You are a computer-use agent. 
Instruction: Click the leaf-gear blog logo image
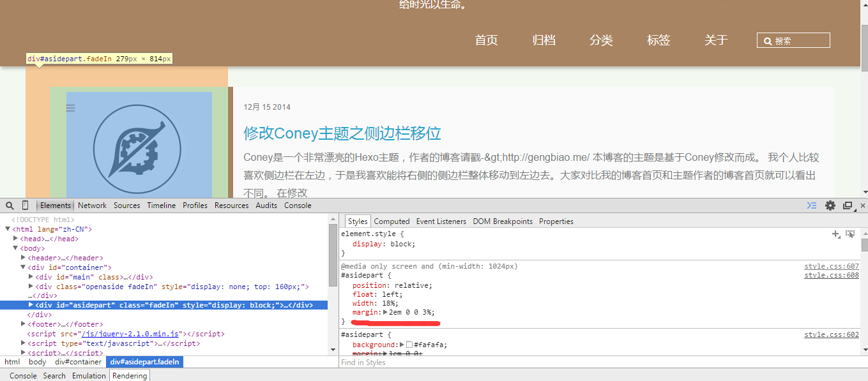point(138,150)
